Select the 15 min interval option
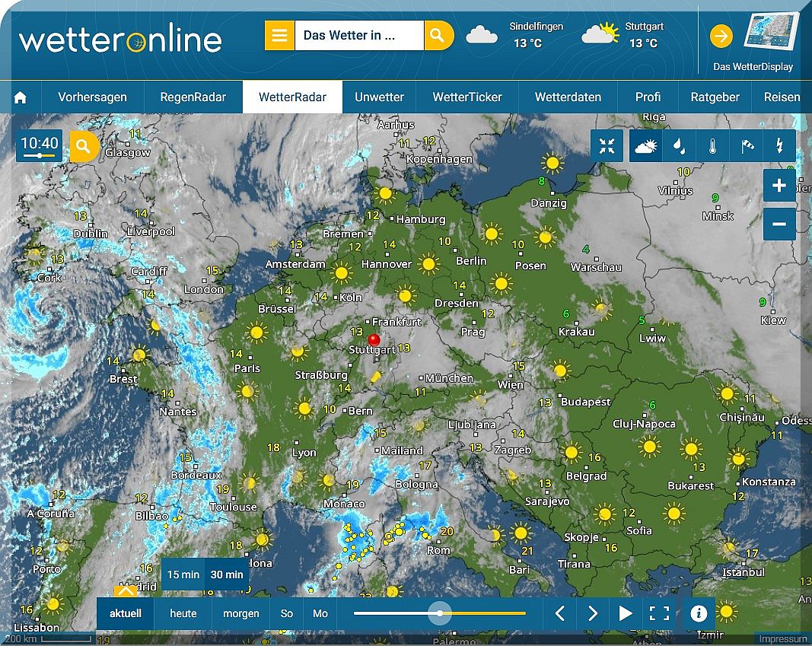 pos(183,574)
